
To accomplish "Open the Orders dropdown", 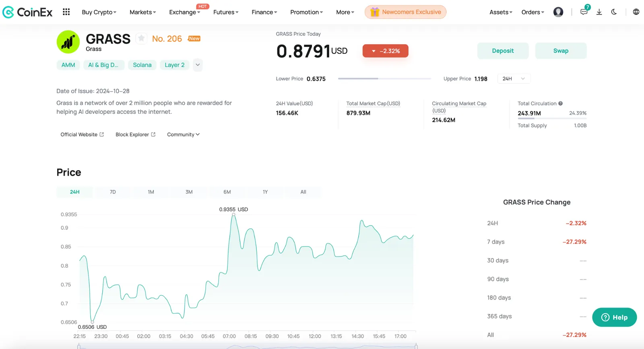I will click(533, 12).
